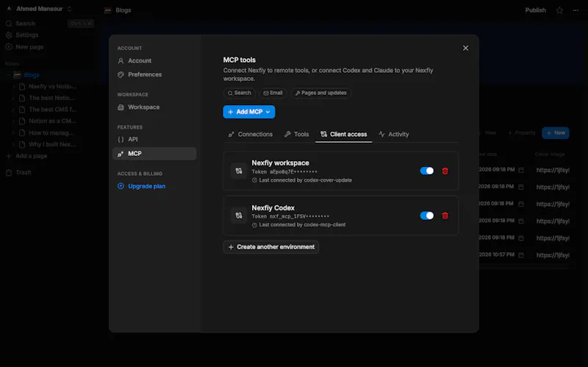Click 'Last connected by codex-mcp-client' text
The height and width of the screenshot is (367, 588).
(x=302, y=225)
